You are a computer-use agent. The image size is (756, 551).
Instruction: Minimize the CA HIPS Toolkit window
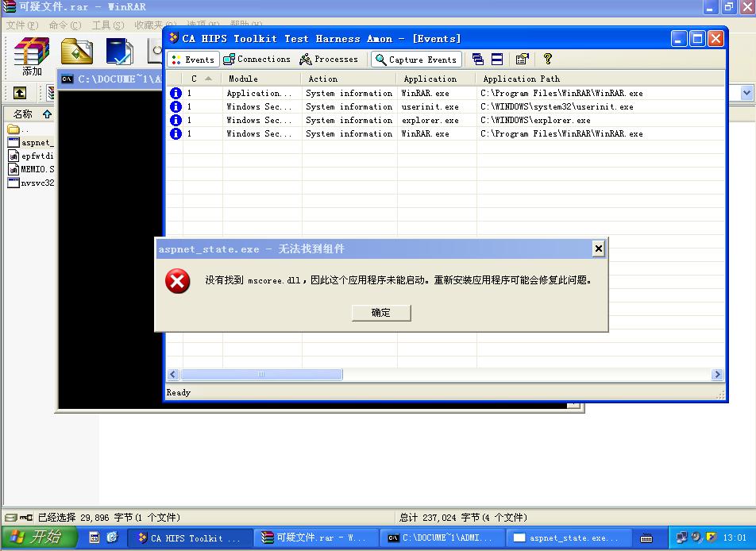pos(679,39)
